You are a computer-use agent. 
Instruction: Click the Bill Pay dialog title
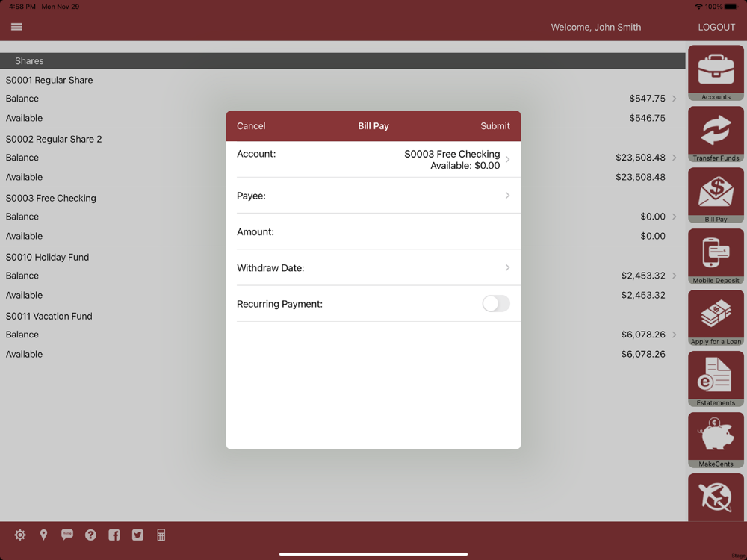[x=373, y=126]
